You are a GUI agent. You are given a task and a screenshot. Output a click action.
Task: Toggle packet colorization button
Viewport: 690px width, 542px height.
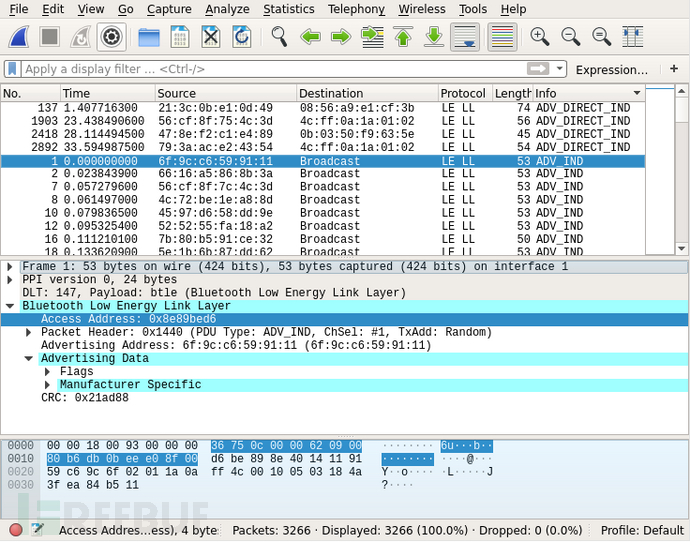coord(502,37)
